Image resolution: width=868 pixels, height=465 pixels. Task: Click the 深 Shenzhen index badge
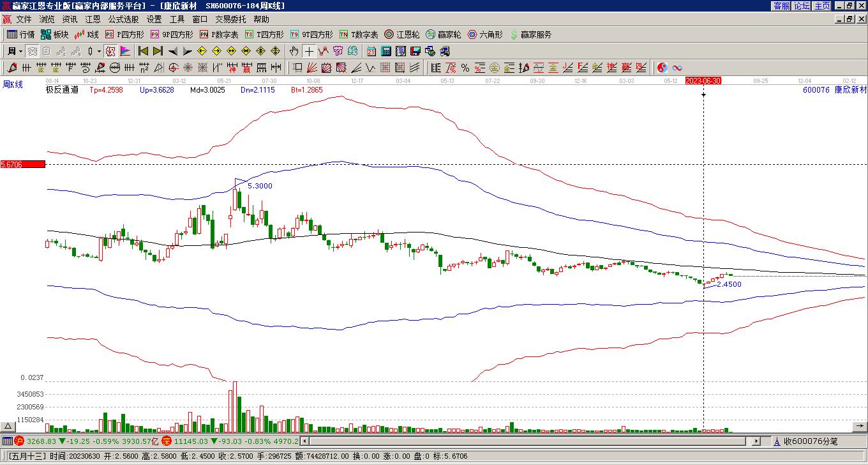[x=167, y=441]
